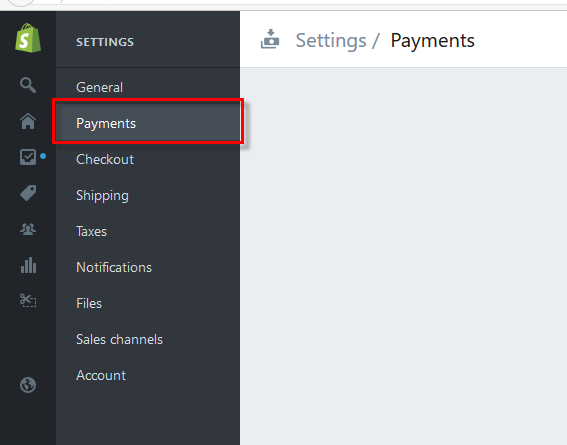Image resolution: width=567 pixels, height=445 pixels.
Task: Open Products with the tag icon
Action: click(x=28, y=193)
